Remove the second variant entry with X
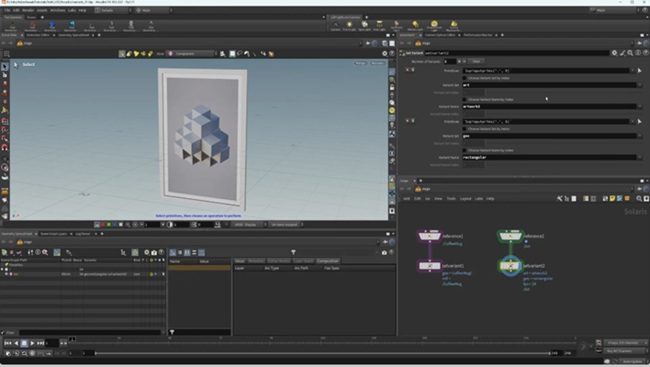This screenshot has width=650, height=367. point(407,121)
